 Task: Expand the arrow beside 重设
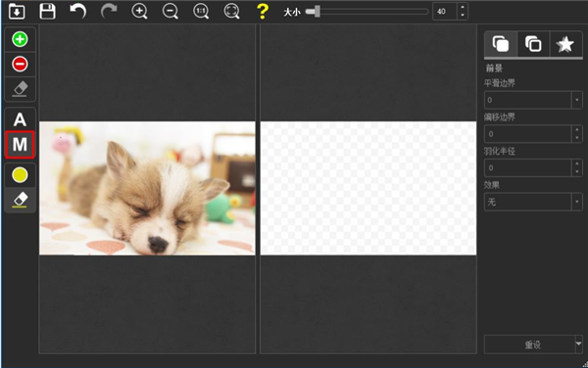click(x=578, y=345)
